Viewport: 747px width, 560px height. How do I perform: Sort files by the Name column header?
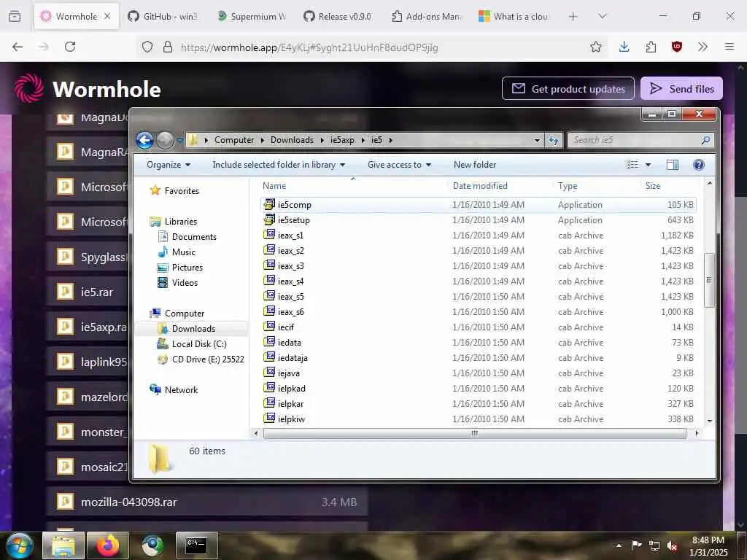274,186
